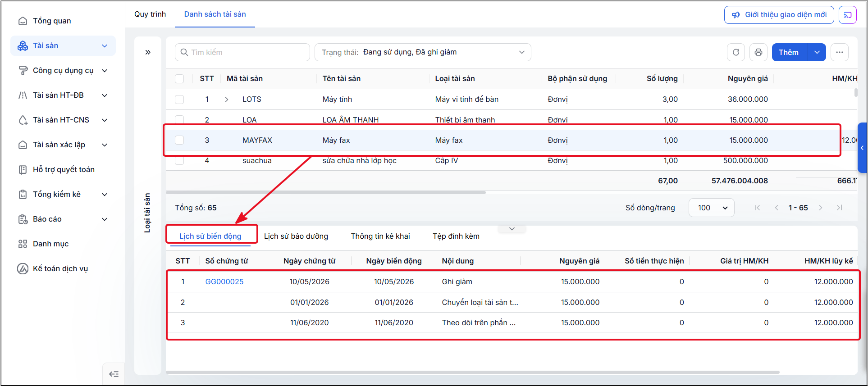Go to the next page
Screen dimensions: 868x386
[821, 208]
